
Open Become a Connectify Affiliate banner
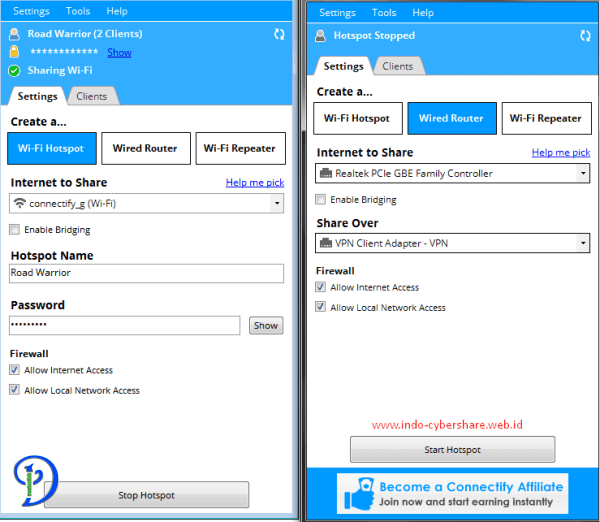(452, 494)
